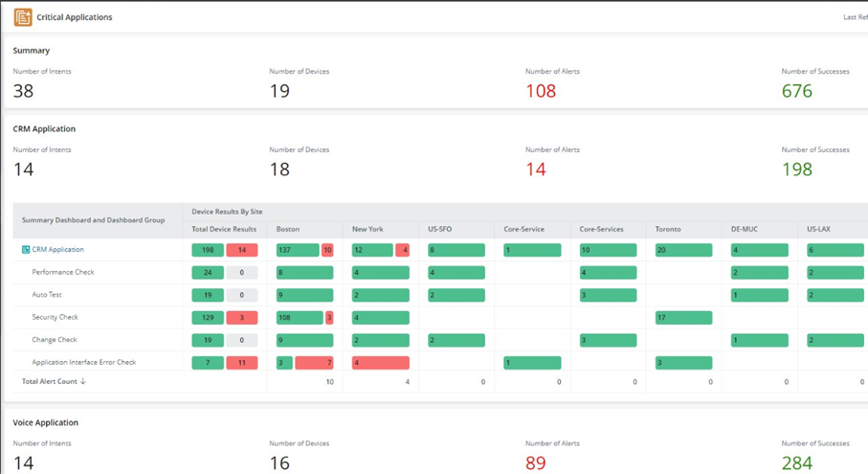Select Application Interface Error Check row label

click(x=84, y=363)
